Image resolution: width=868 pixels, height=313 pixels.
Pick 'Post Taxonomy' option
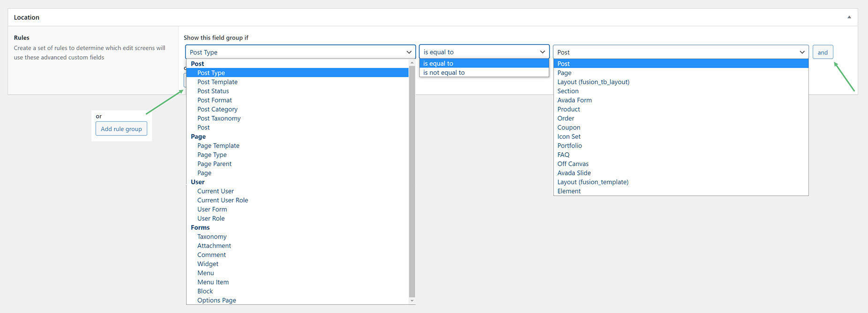(x=297, y=118)
